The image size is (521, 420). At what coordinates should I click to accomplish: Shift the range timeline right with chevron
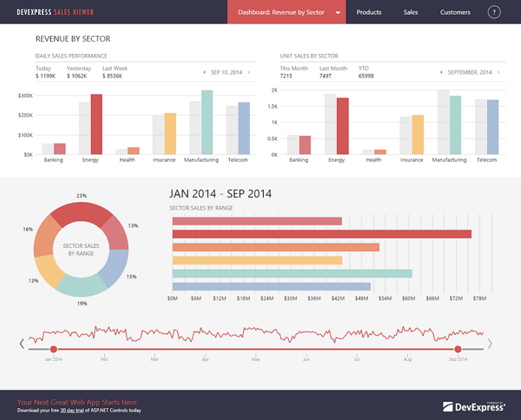[x=490, y=343]
